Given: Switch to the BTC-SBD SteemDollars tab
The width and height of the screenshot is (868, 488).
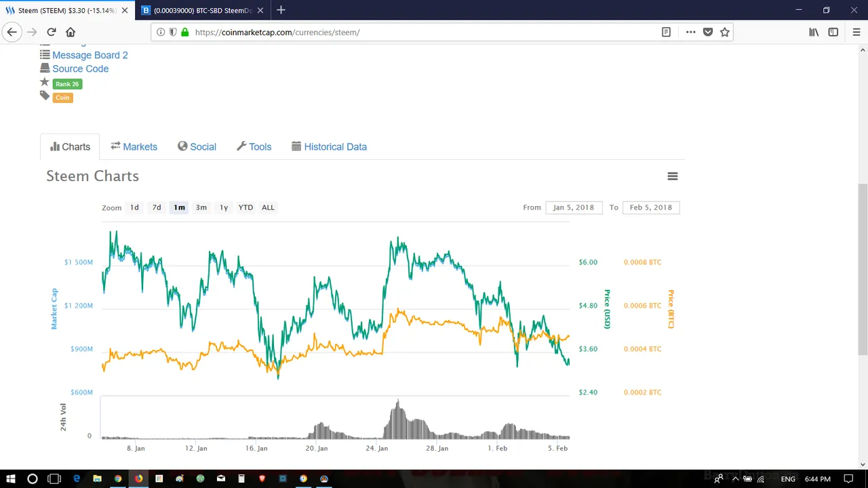Looking at the screenshot, I should tap(202, 11).
